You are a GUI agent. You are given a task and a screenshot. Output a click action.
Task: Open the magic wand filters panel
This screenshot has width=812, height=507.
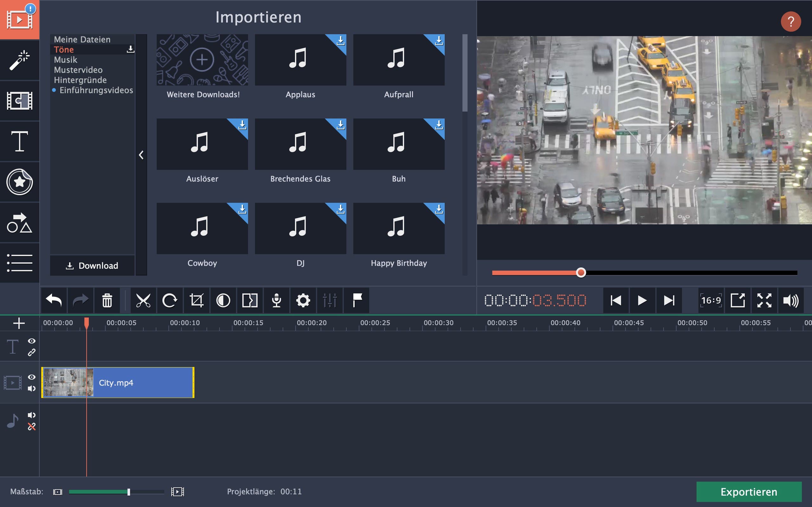point(19,60)
